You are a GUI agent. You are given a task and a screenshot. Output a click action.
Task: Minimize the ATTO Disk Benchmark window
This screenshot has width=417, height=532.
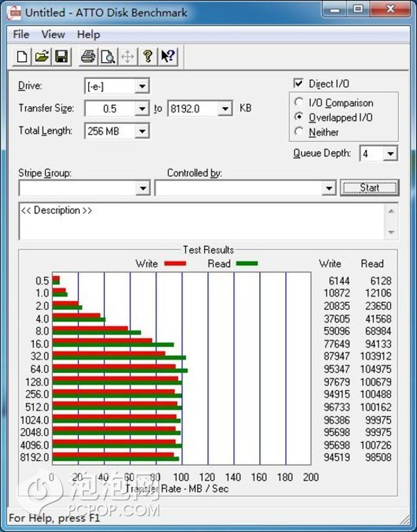334,9
